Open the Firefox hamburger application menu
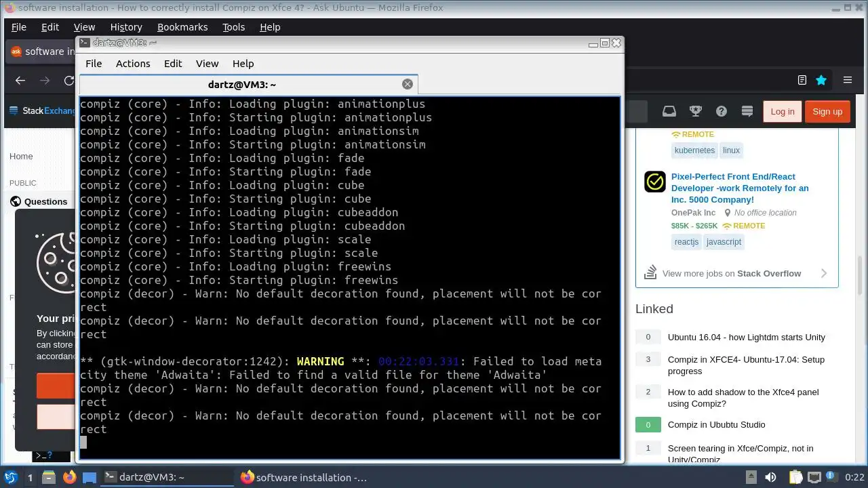 pyautogui.click(x=848, y=80)
